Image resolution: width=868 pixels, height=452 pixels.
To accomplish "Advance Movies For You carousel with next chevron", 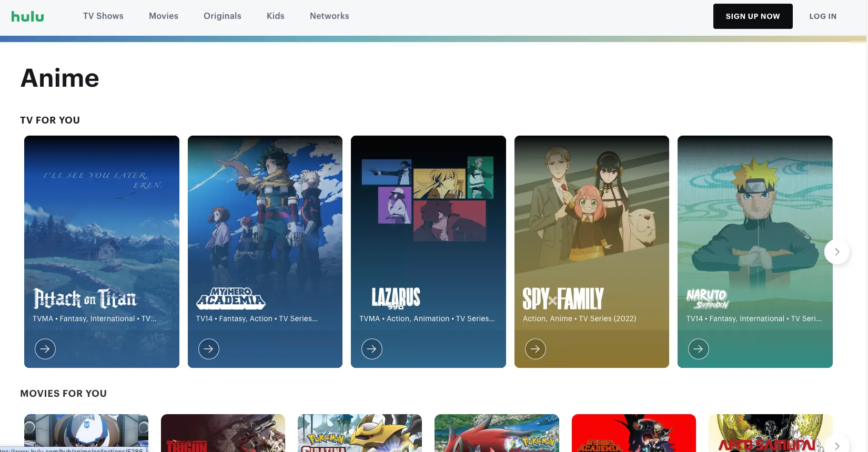I will 837,446.
